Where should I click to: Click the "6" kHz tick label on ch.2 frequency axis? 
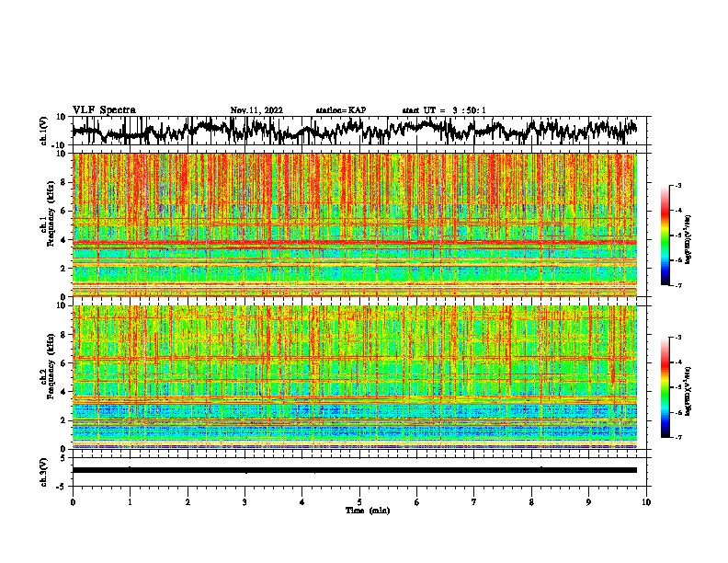point(63,363)
